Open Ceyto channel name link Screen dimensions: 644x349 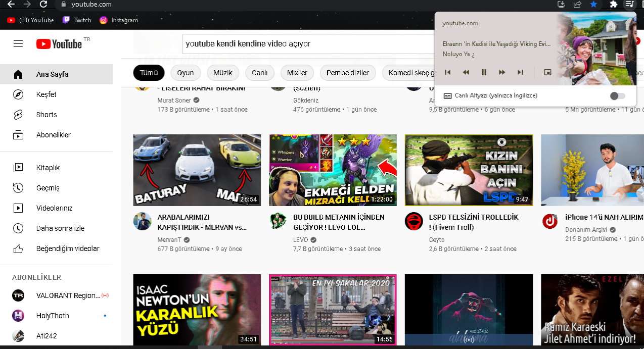[437, 239]
